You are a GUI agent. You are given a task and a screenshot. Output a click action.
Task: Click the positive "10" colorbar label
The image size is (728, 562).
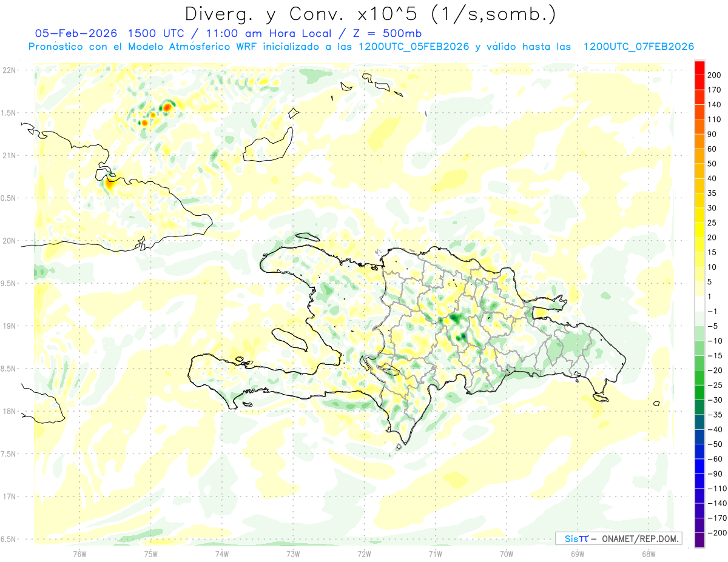tap(713, 267)
